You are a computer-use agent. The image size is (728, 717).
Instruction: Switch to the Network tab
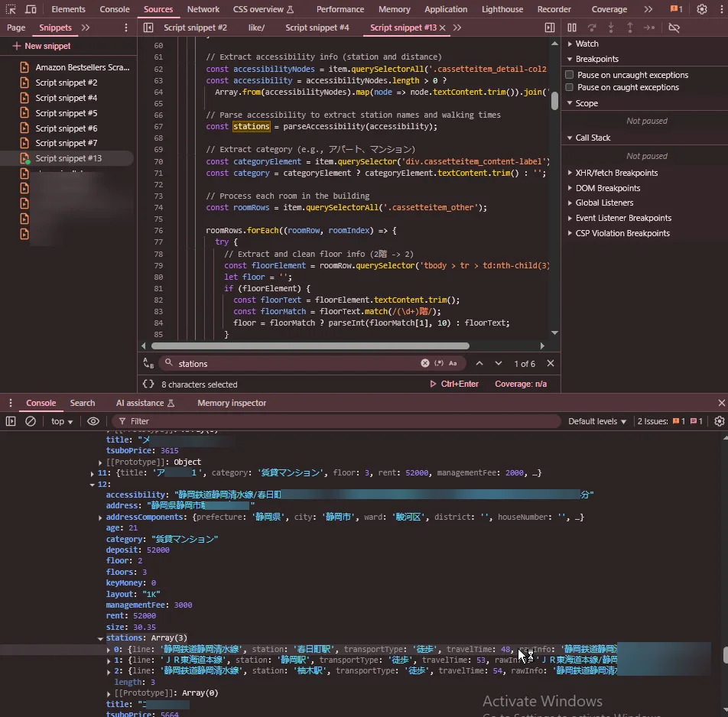[x=203, y=9]
